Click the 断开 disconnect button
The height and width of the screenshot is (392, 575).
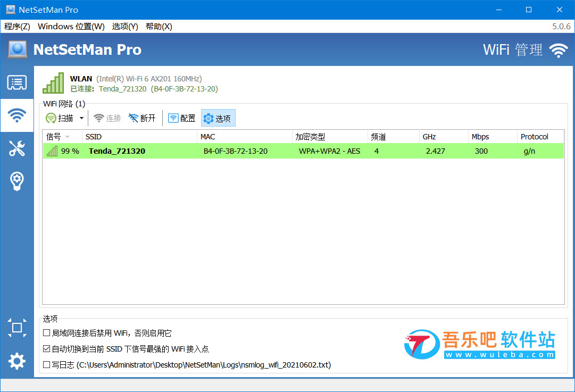click(x=142, y=118)
